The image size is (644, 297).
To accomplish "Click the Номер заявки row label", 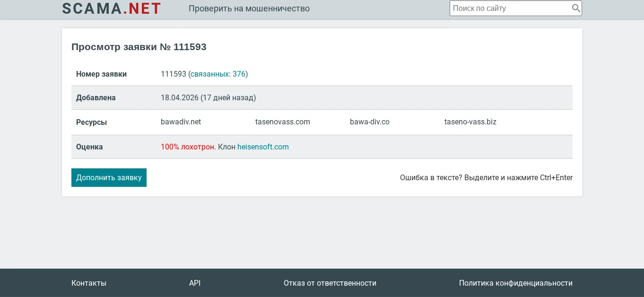I will click(101, 74).
